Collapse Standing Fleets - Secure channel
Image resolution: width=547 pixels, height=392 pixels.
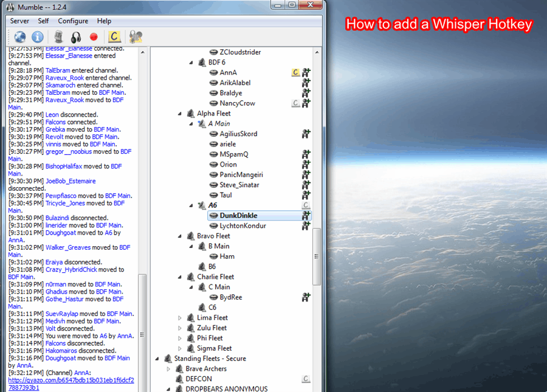point(157,359)
